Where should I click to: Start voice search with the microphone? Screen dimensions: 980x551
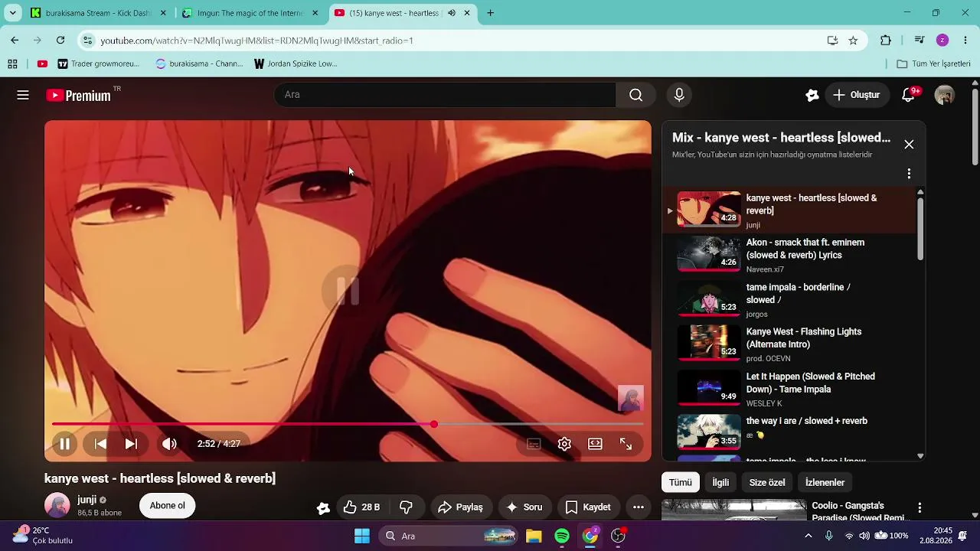click(x=679, y=95)
